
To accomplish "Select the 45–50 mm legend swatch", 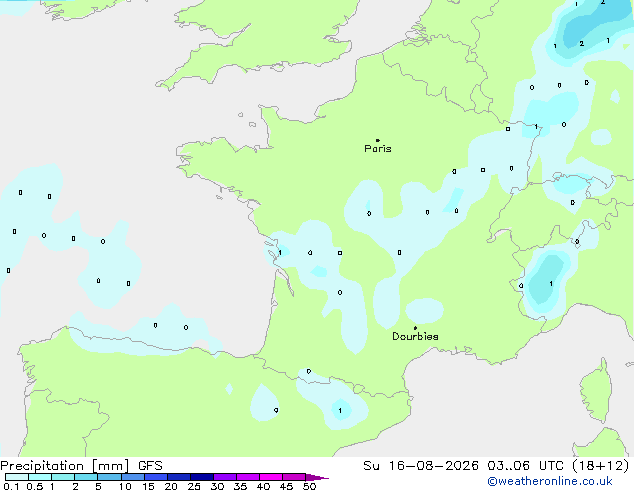I will click(x=294, y=477).
